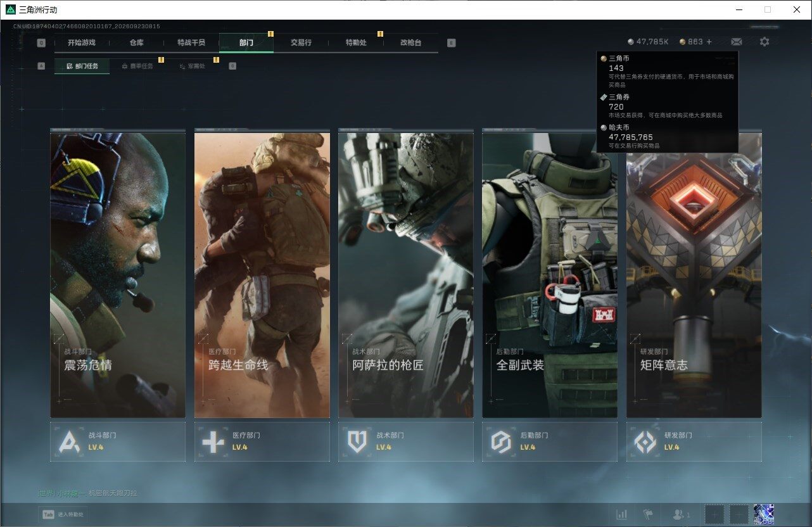The height and width of the screenshot is (527, 812).
Task: Click the first empty teammate plus slot
Action: (714, 514)
